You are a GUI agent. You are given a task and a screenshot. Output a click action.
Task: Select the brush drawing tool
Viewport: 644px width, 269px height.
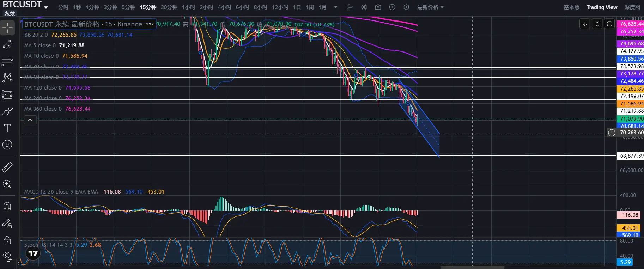(7, 112)
